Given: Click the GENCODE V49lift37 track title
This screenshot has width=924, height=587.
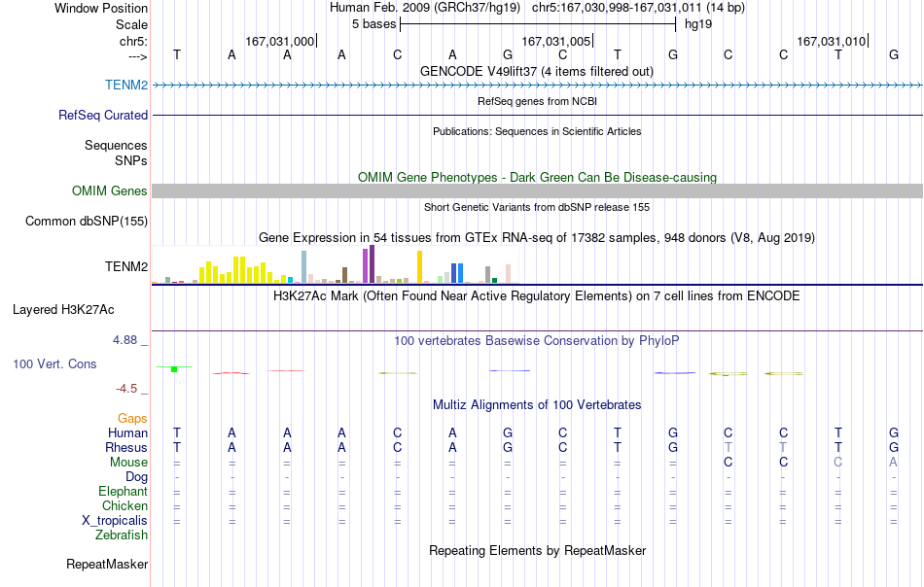Looking at the screenshot, I should tap(537, 71).
